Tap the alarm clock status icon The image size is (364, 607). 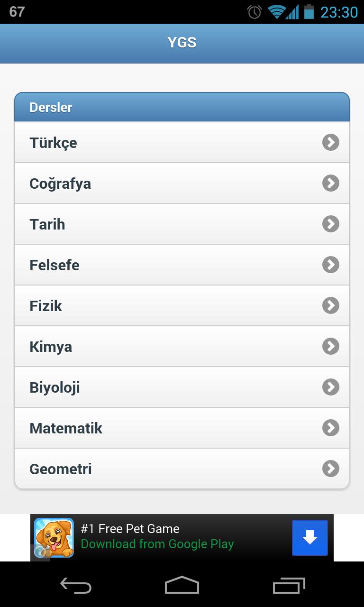point(255,12)
